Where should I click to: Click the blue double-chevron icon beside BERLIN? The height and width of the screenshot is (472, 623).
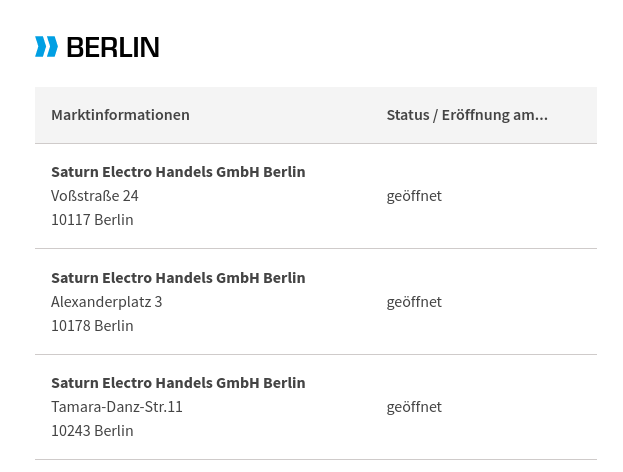click(46, 46)
